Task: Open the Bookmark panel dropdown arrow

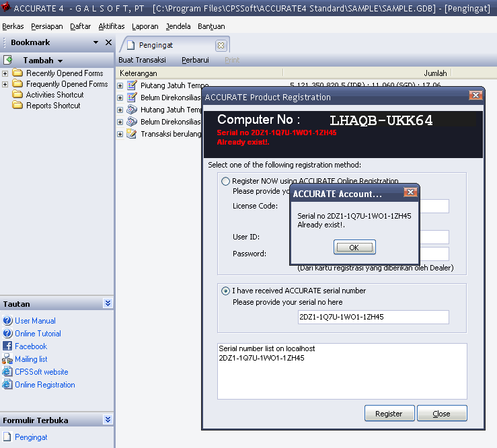Action: (95, 42)
